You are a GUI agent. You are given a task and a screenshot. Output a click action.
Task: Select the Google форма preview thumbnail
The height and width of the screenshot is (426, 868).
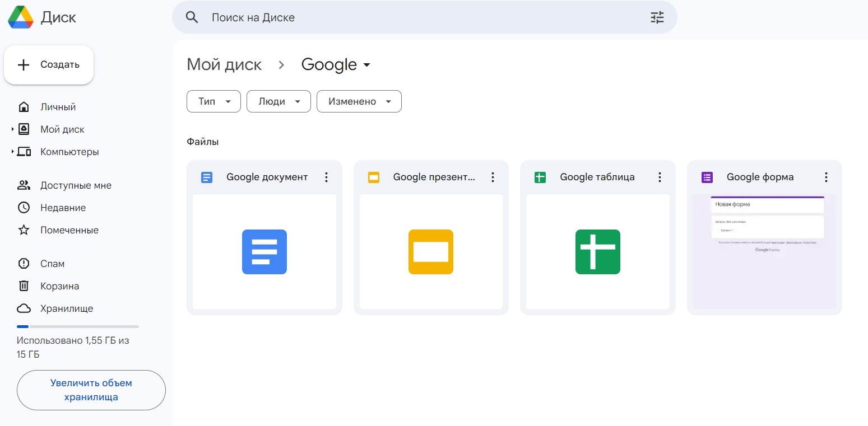764,252
